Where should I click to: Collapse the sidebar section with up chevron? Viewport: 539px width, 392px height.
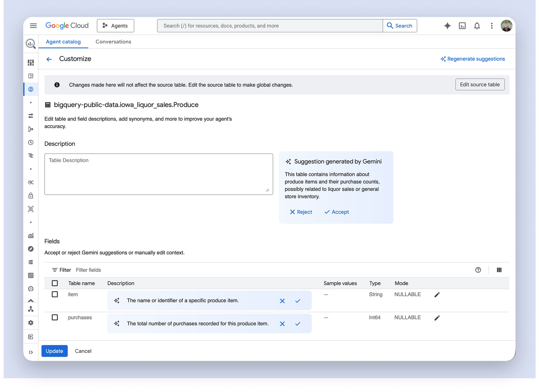(31, 300)
